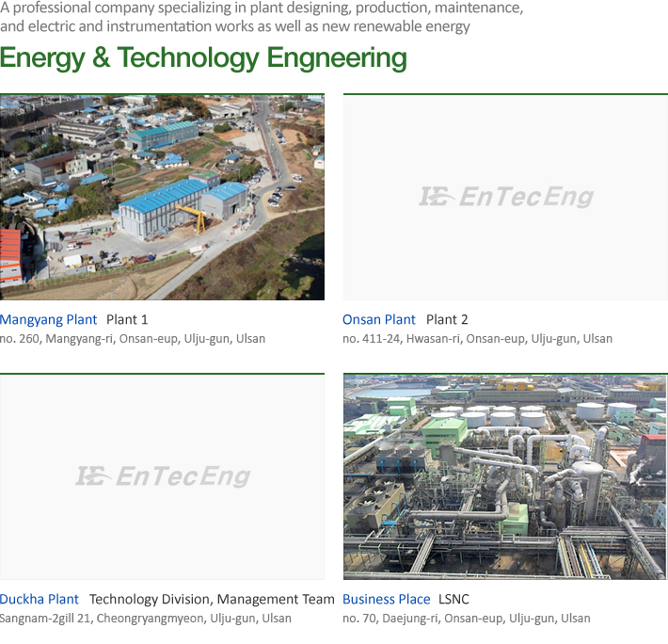Click the Sangnam-2gill 21 address
Image resolution: width=668 pixels, height=644 pixels.
click(146, 619)
